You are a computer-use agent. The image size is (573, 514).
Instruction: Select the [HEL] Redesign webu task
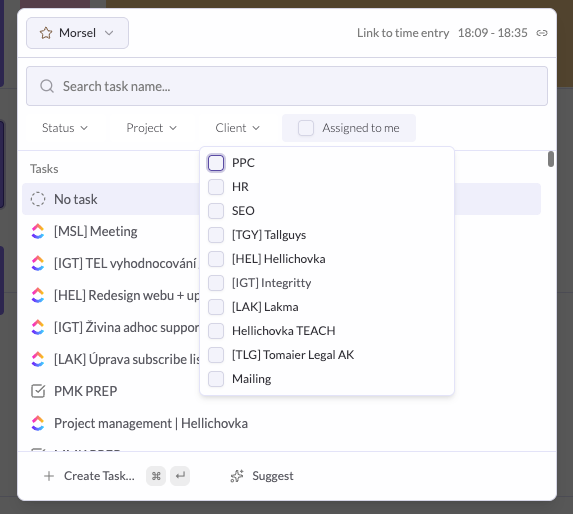[x=126, y=296]
